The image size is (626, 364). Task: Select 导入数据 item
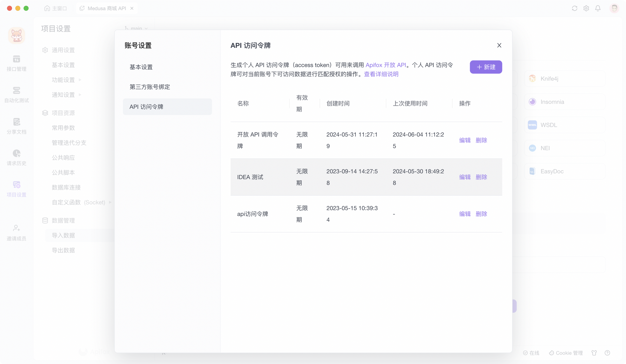click(80, 235)
